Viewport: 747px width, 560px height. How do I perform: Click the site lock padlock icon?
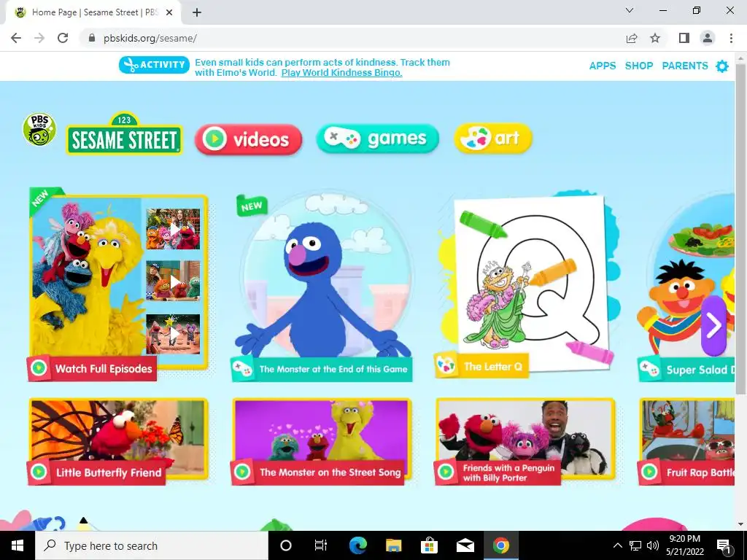point(92,38)
